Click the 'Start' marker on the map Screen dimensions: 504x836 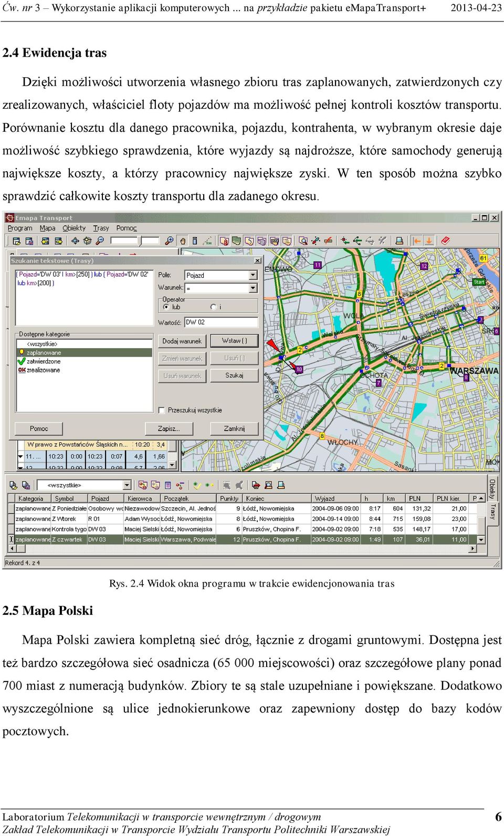(x=479, y=282)
